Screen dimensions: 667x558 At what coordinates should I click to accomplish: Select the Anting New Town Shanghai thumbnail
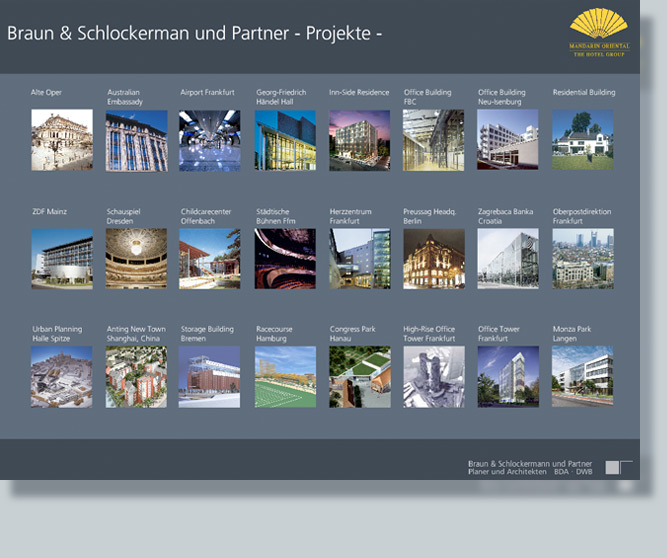tap(136, 377)
